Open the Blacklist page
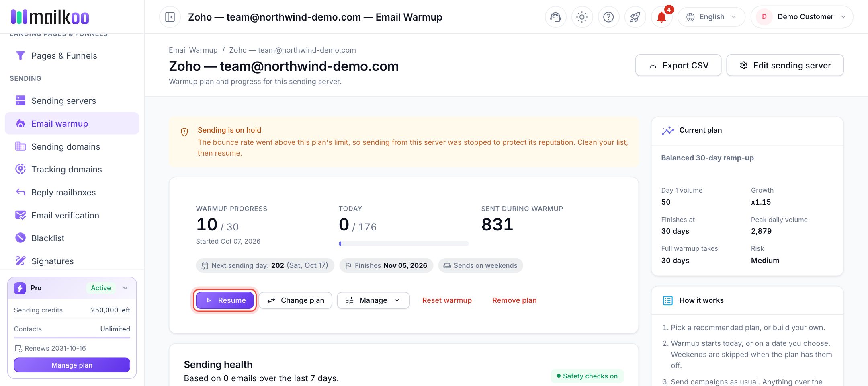The height and width of the screenshot is (386, 868). click(72, 238)
